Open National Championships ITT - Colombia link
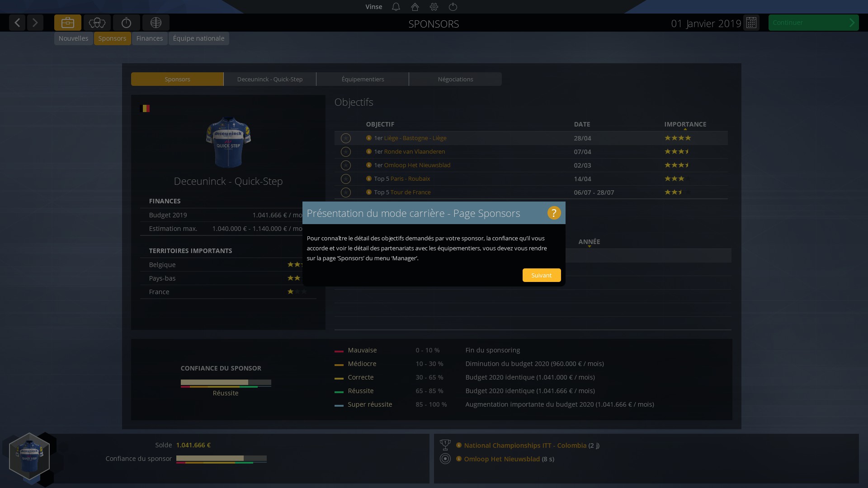 tap(525, 445)
